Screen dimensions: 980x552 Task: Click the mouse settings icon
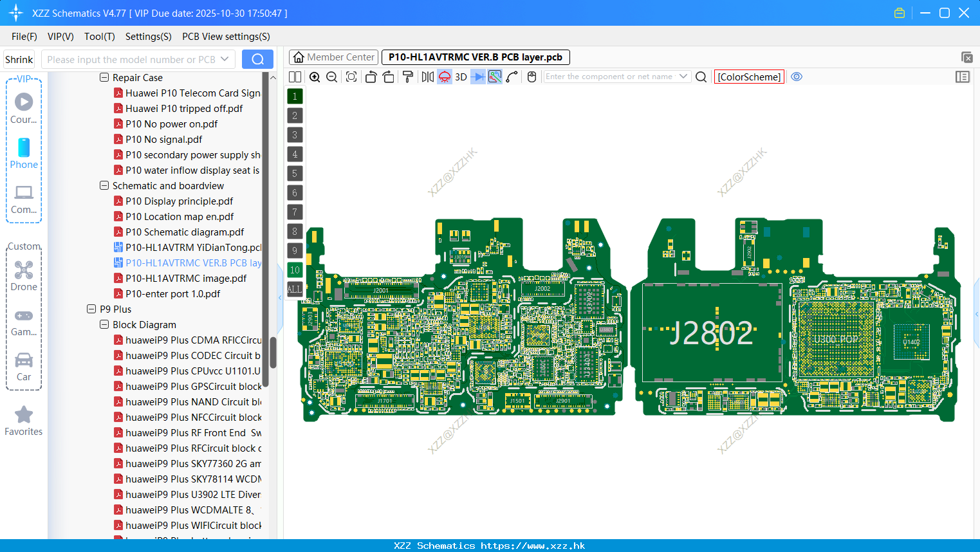pyautogui.click(x=532, y=77)
